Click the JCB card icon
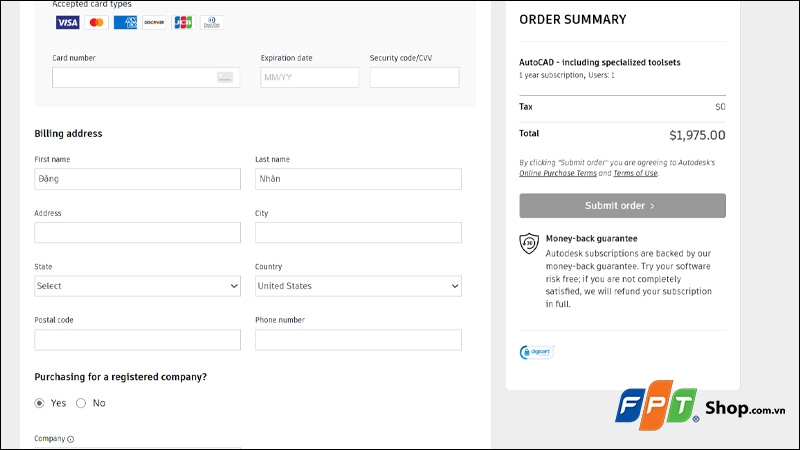The width and height of the screenshot is (800, 450). pos(182,22)
